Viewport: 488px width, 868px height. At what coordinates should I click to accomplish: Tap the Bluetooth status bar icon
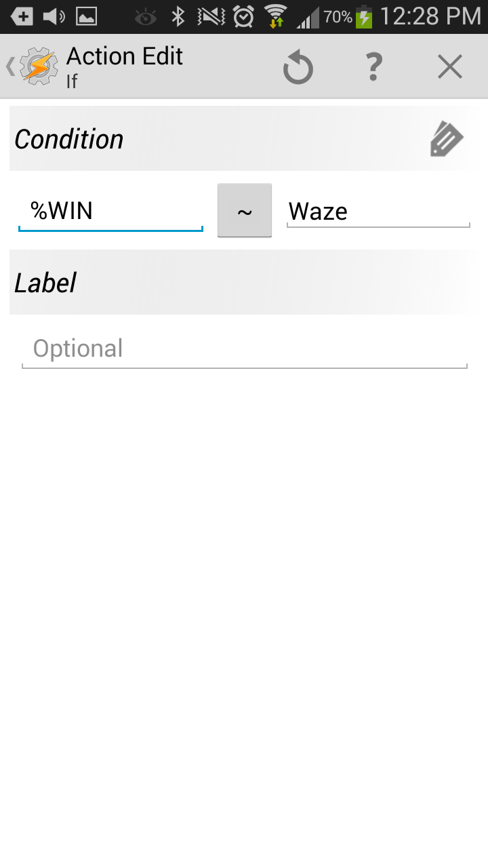(x=178, y=16)
